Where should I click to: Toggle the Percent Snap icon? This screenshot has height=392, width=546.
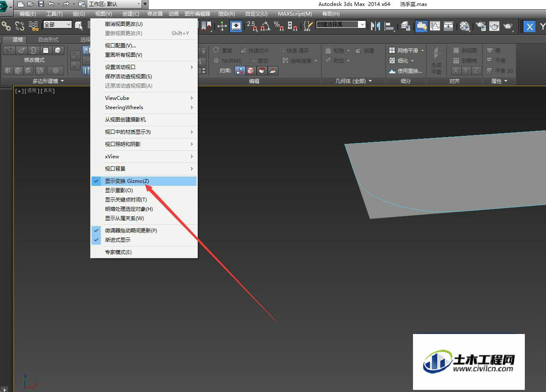click(279, 26)
